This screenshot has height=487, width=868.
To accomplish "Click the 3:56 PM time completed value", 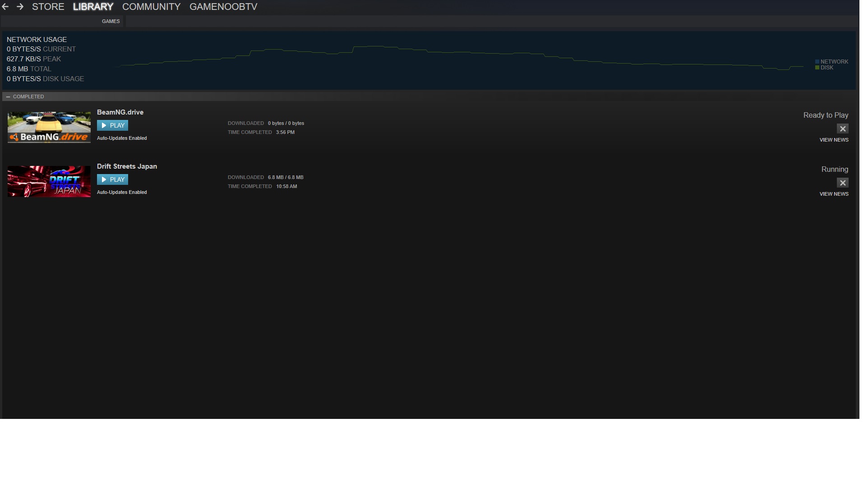I will click(x=285, y=132).
